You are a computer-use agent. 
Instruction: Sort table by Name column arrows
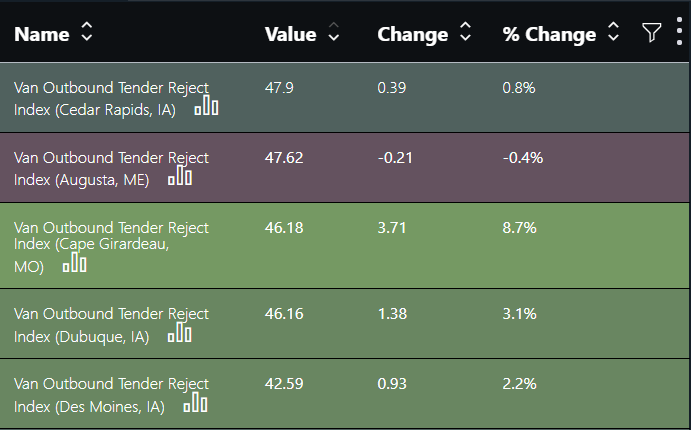(87, 32)
